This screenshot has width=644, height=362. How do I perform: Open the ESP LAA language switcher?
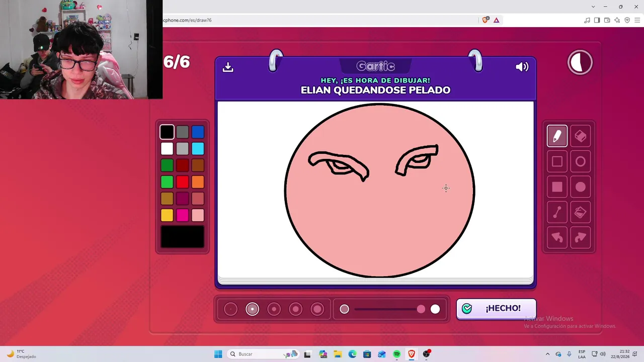click(x=582, y=354)
